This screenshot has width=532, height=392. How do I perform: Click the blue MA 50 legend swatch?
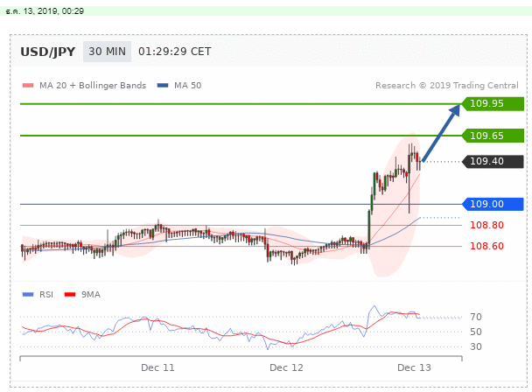pyautogui.click(x=163, y=86)
